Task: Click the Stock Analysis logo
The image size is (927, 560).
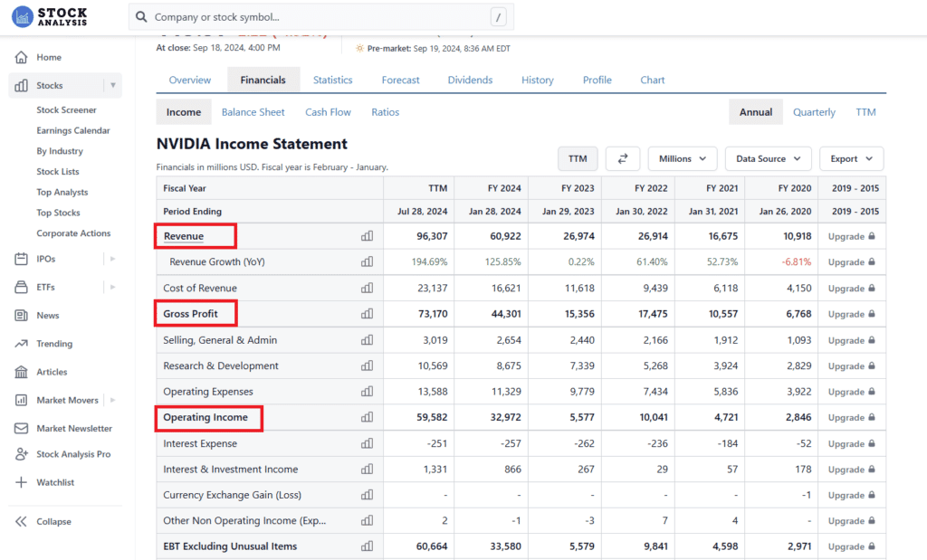Action: click(x=50, y=16)
